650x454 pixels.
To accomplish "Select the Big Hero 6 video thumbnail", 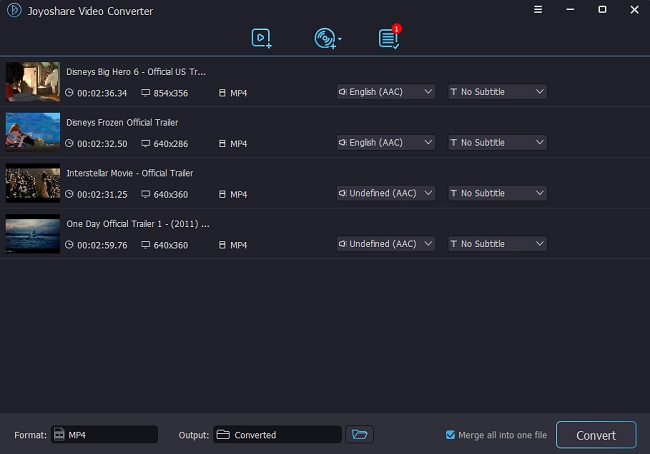I will tap(33, 82).
